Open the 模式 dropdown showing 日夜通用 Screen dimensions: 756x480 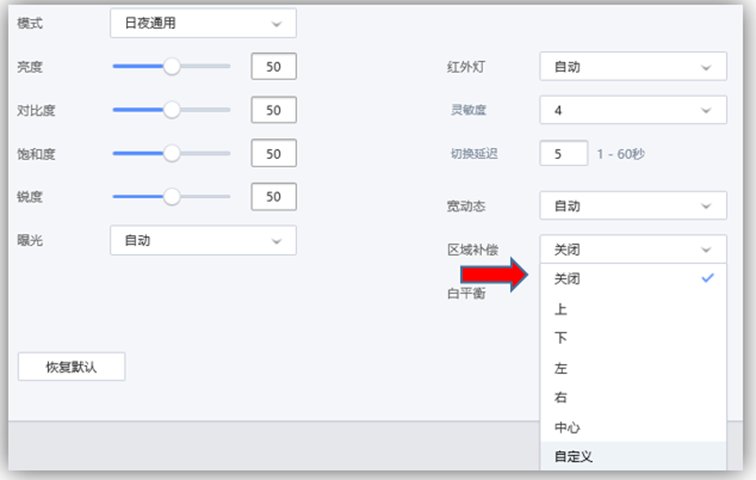tap(203, 23)
